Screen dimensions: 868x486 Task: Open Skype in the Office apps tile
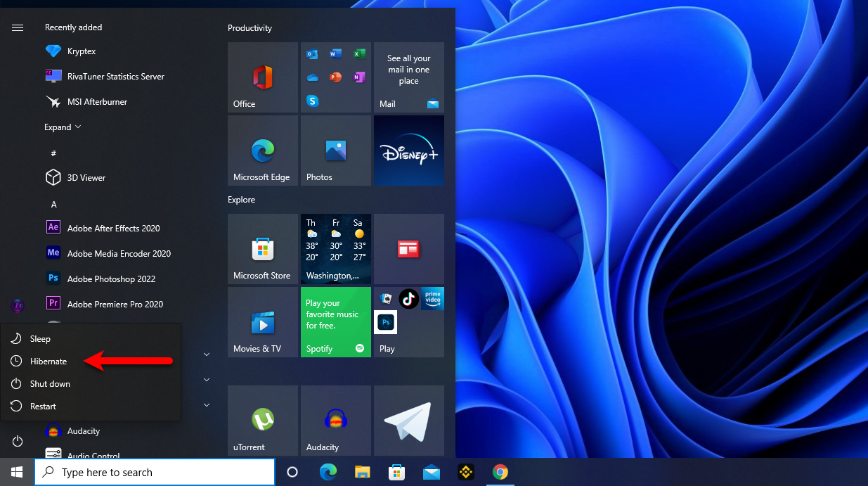click(x=313, y=101)
